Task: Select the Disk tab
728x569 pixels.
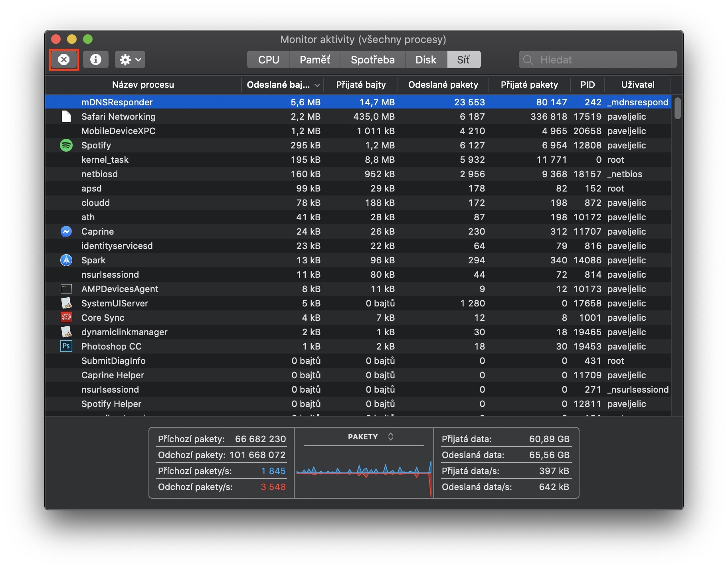Action: tap(425, 60)
